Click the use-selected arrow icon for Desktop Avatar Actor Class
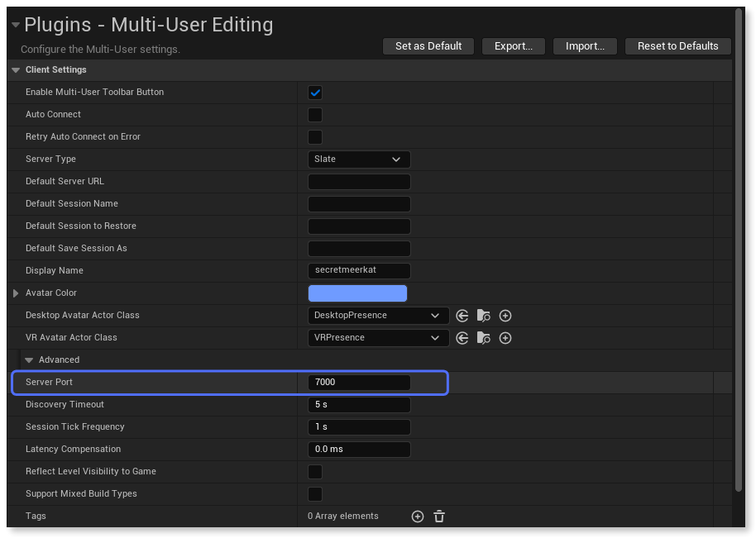 tap(462, 316)
